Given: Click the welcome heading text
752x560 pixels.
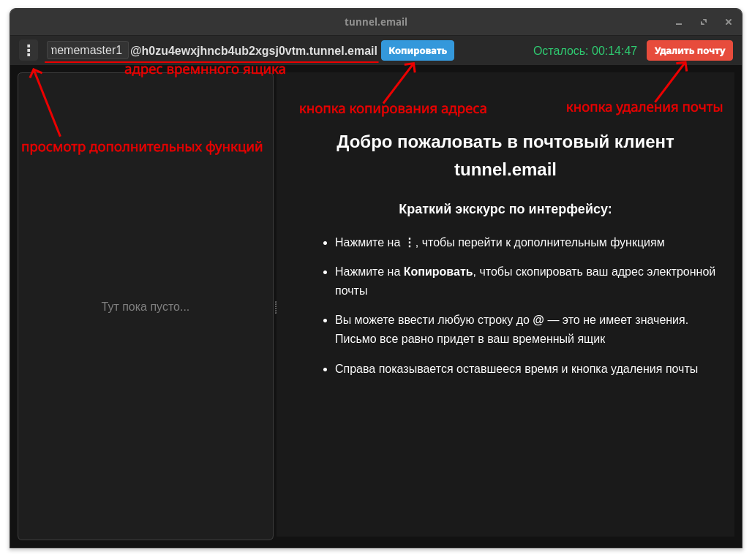Looking at the screenshot, I should click(505, 155).
